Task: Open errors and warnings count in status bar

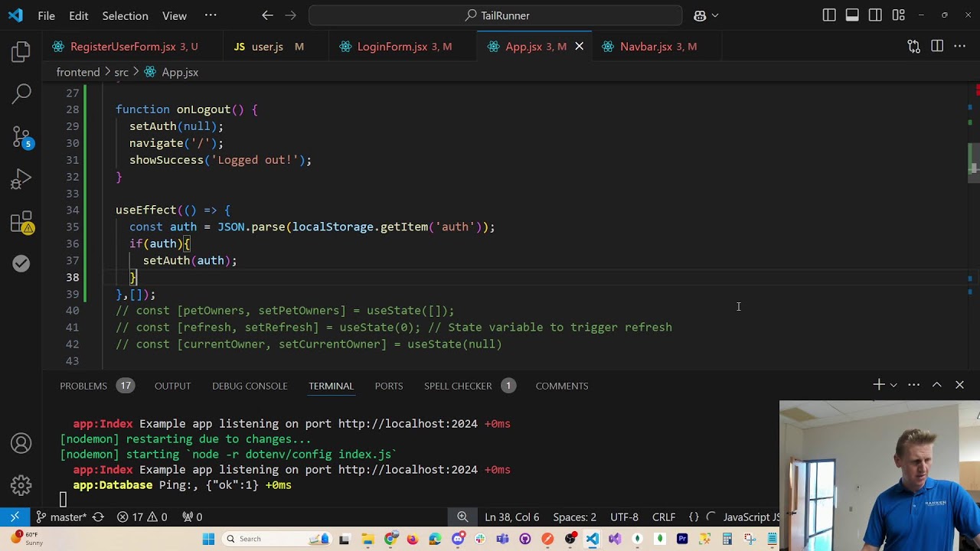Action: click(x=142, y=517)
